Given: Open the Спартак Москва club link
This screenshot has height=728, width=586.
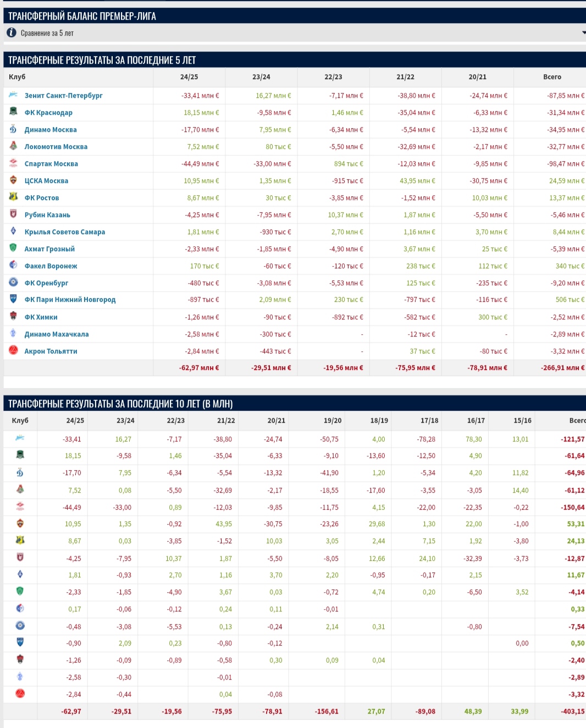Looking at the screenshot, I should click(51, 164).
